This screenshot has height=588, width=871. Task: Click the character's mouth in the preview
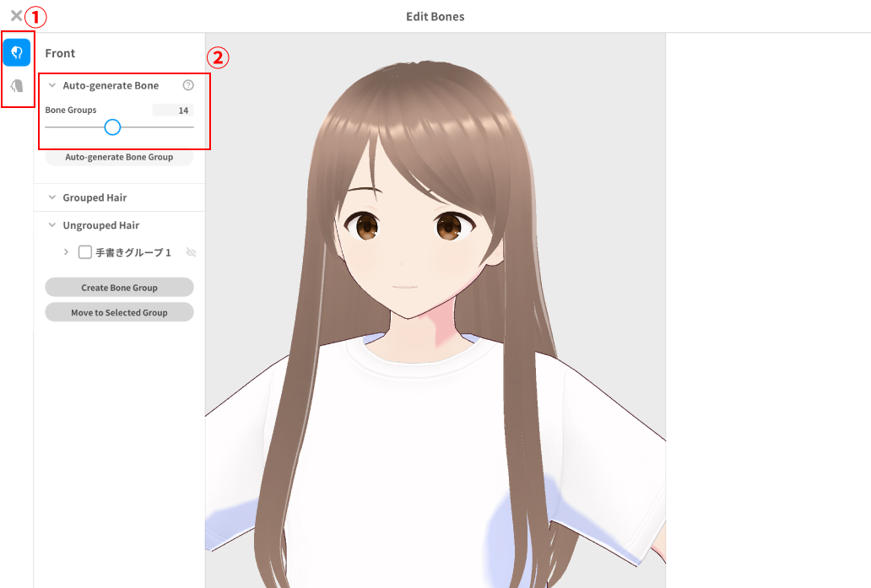(x=406, y=287)
